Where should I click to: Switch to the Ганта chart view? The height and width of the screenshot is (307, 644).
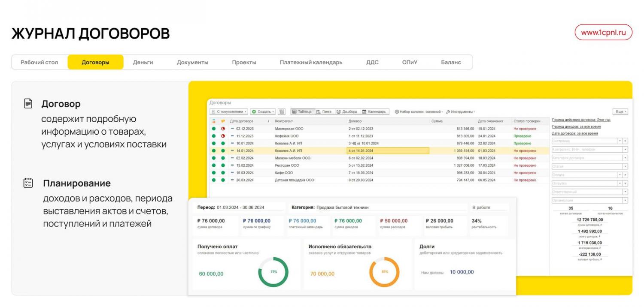pos(324,111)
